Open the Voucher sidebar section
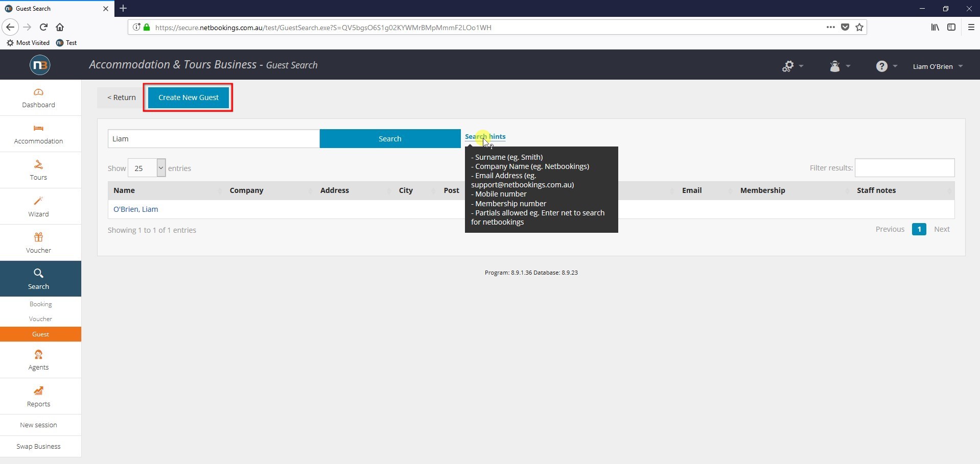Image resolution: width=980 pixels, height=464 pixels. [38, 243]
